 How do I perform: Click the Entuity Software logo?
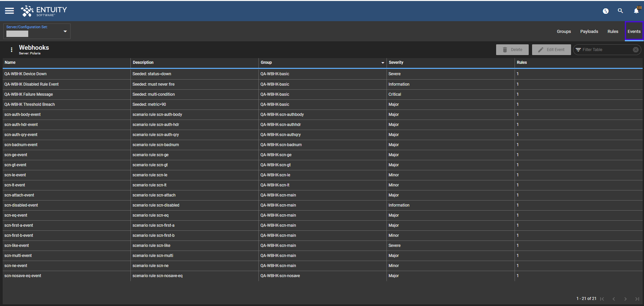click(44, 11)
